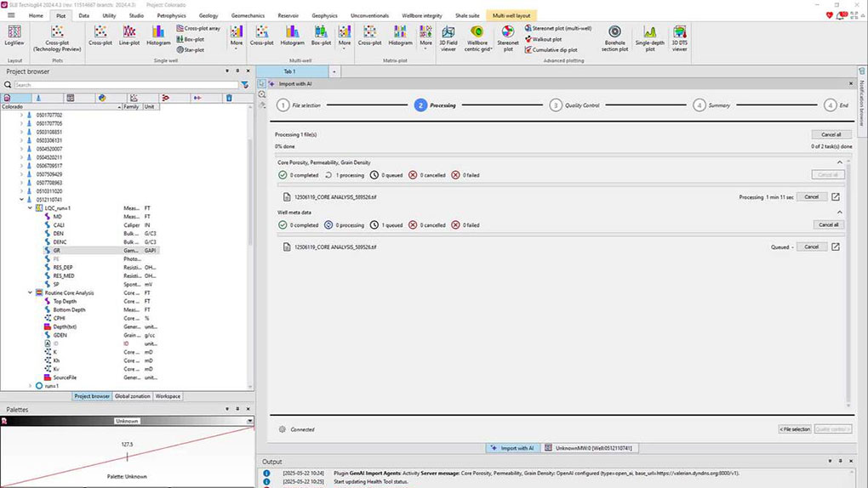This screenshot has height=488, width=868.
Task: Open the Line-plot tool
Action: tap(129, 36)
